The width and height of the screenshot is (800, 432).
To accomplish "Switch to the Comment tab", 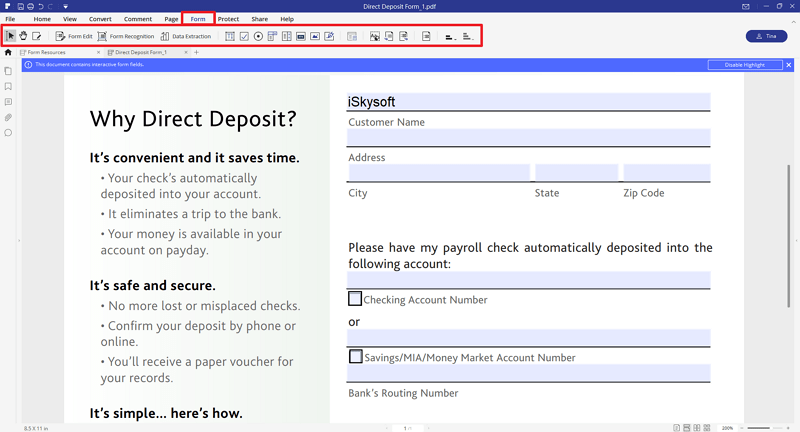I will (x=138, y=19).
